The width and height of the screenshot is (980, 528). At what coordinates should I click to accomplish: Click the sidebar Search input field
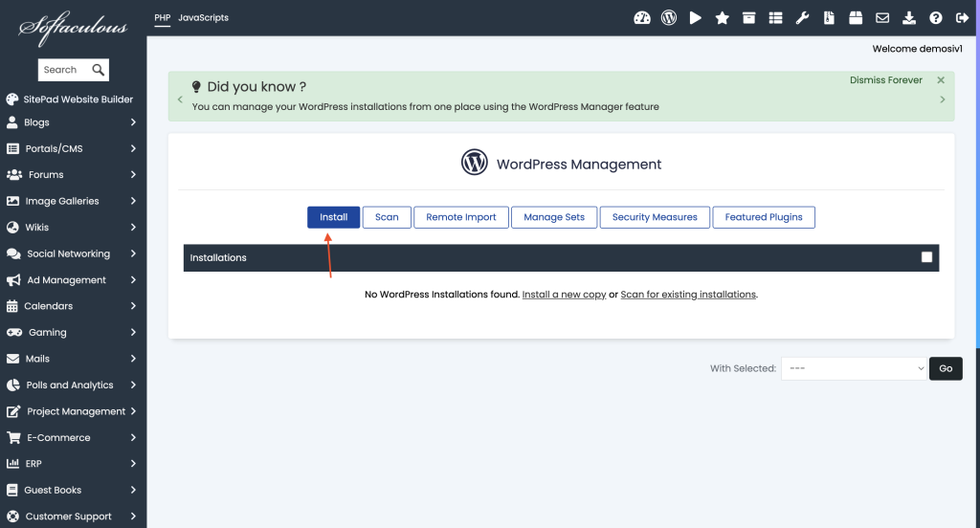63,70
